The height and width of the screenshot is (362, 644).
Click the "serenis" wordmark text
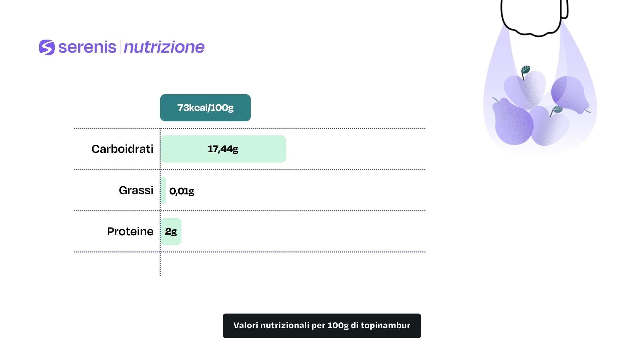point(87,47)
